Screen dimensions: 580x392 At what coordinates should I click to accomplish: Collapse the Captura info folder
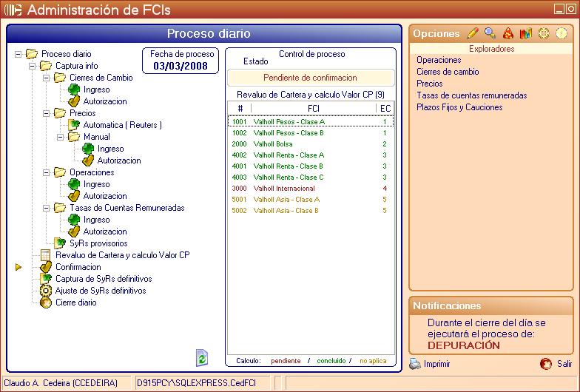tap(33, 67)
